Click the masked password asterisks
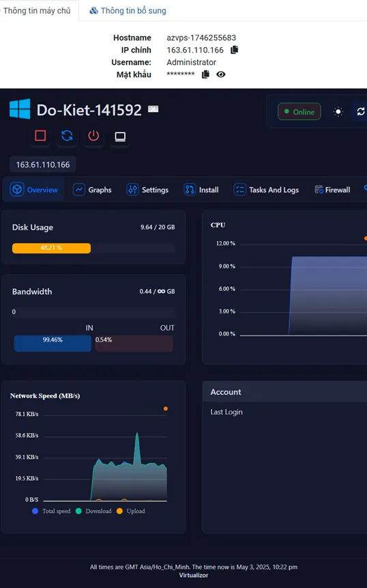367x588 pixels. 181,74
